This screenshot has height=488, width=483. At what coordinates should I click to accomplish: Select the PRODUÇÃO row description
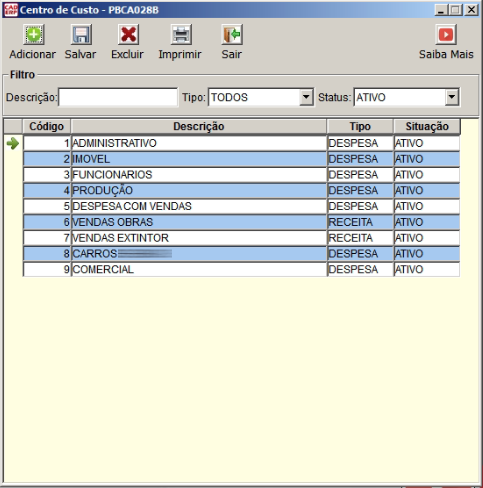coord(199,190)
